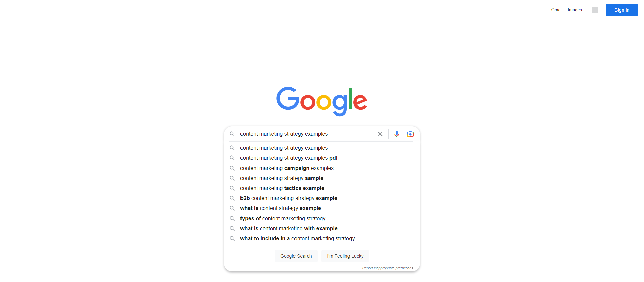Click the magnifier icon beside 'b2b content marketing' suggestion
Image resolution: width=644 pixels, height=282 pixels.
click(232, 198)
